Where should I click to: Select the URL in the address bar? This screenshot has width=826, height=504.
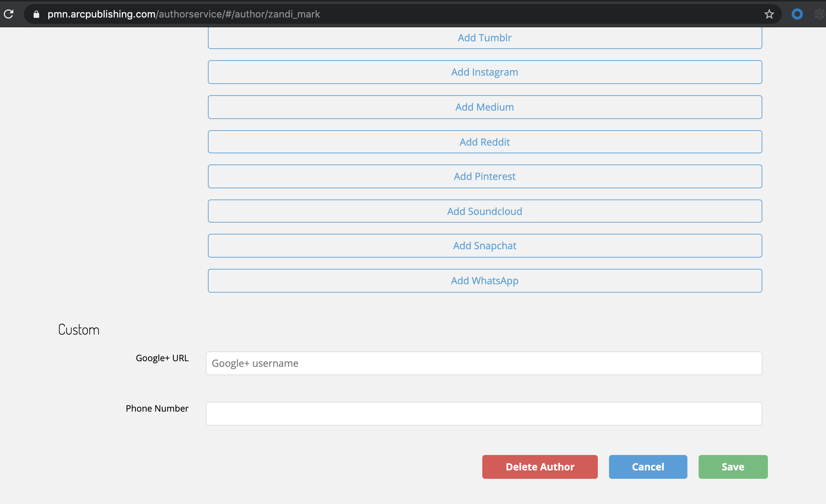click(x=184, y=14)
